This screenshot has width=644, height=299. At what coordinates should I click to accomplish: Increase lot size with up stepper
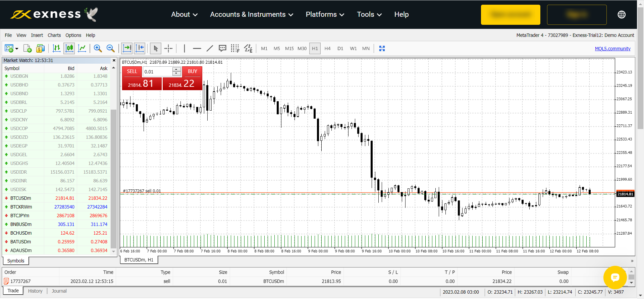[177, 69]
